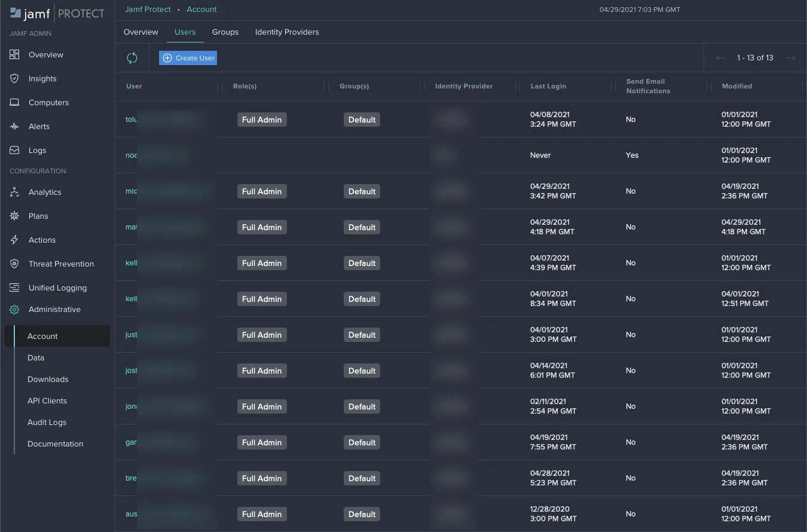
Task: Switch to the Groups tab
Action: (x=225, y=32)
